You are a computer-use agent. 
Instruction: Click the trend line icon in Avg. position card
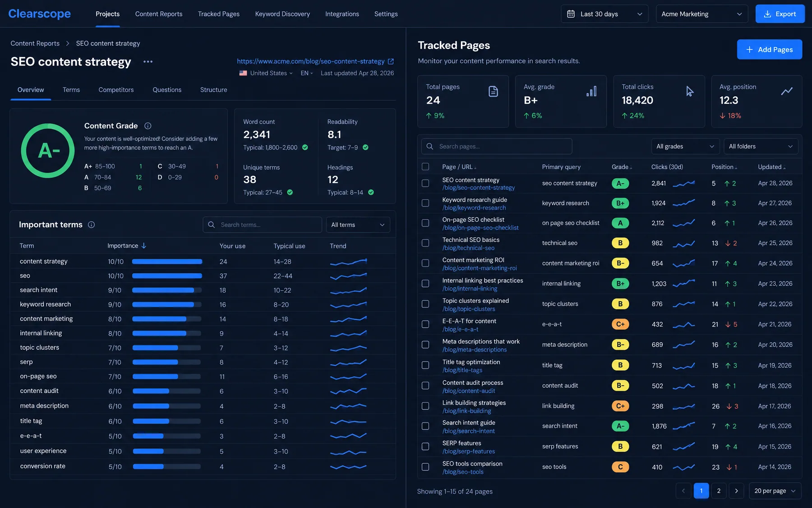tap(787, 91)
